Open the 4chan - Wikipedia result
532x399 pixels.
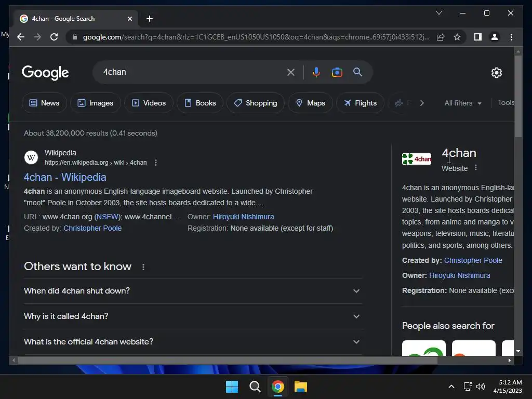pyautogui.click(x=65, y=177)
